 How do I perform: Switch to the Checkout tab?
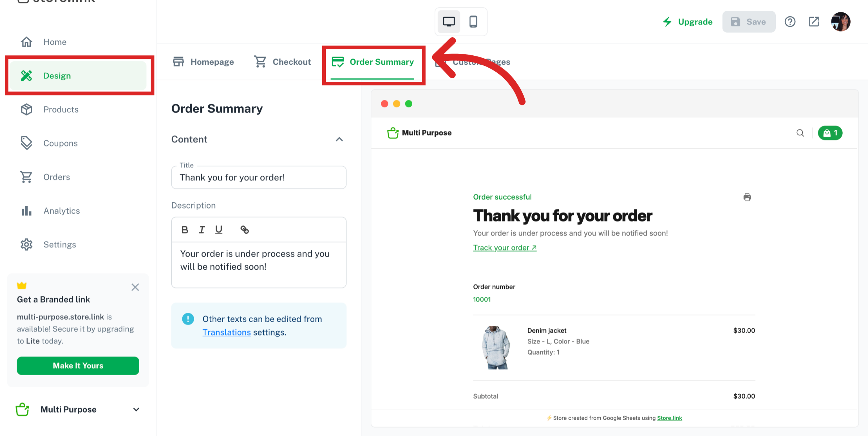pyautogui.click(x=282, y=62)
